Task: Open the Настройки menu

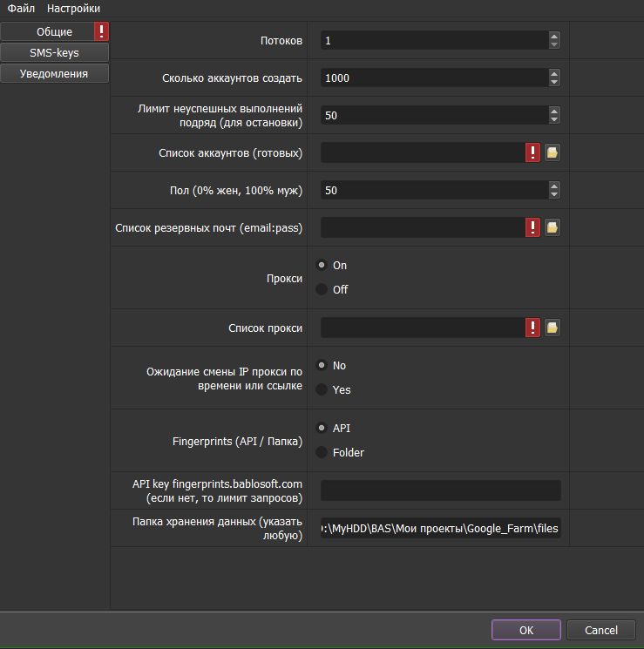Action: (73, 9)
